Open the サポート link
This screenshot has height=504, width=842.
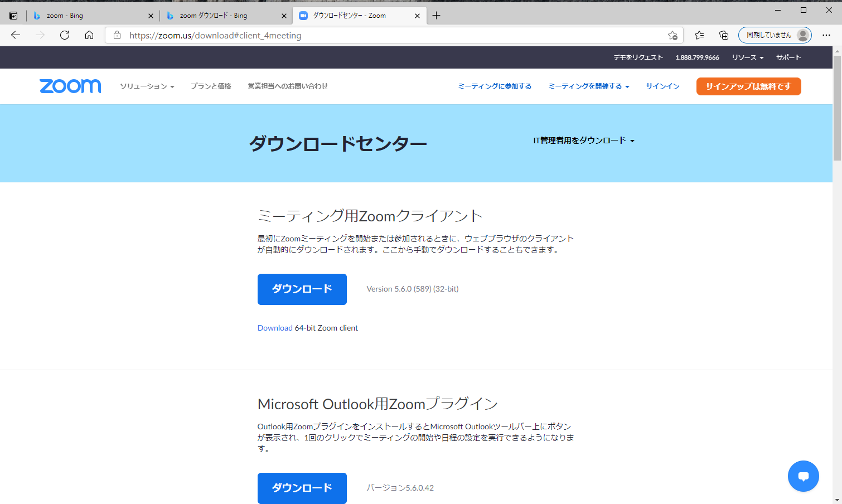[x=788, y=57]
